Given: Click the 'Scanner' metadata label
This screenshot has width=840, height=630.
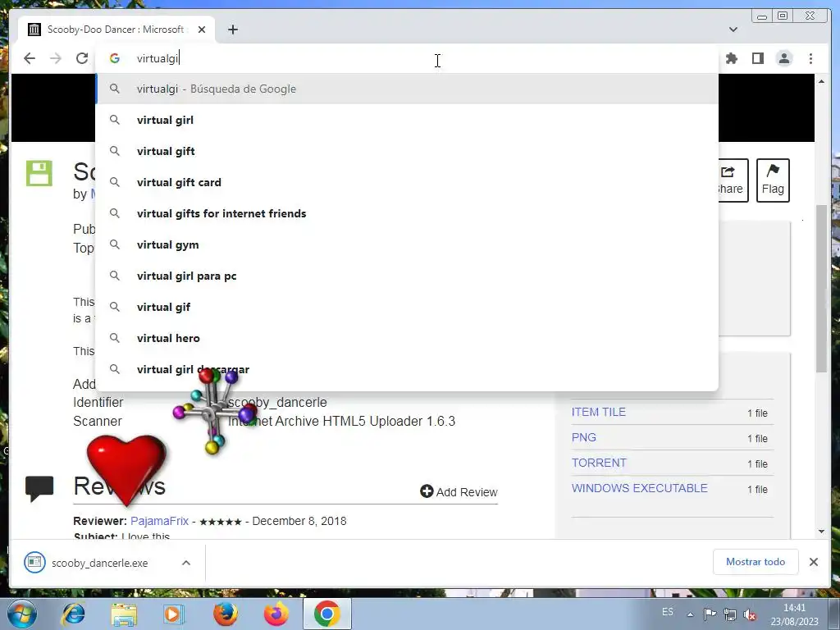Looking at the screenshot, I should (97, 421).
